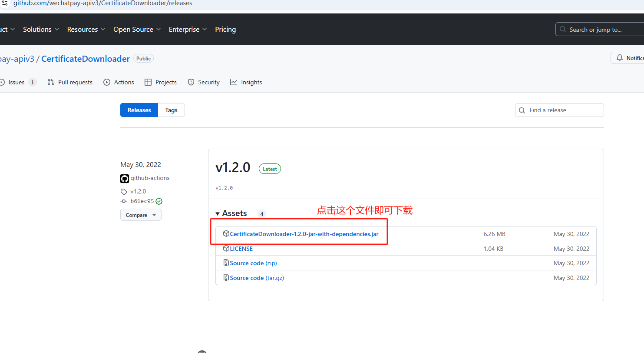Screen dimensions: 644x353
Task: Click the notifications bell icon
Action: [620, 58]
